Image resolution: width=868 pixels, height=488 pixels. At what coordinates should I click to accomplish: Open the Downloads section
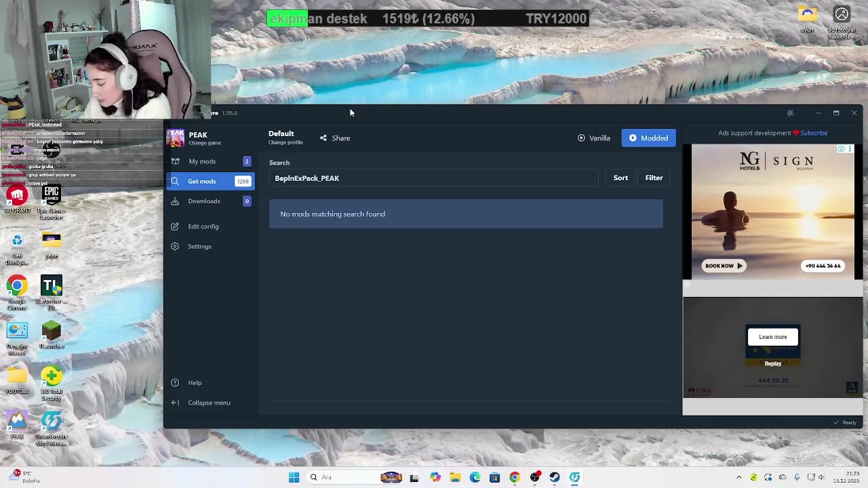[x=210, y=201]
